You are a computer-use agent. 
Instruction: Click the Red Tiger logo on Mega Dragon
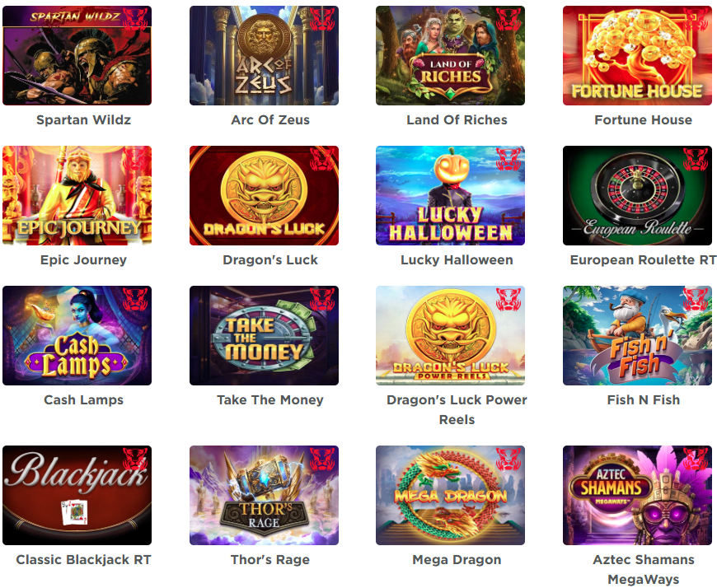pos(508,460)
